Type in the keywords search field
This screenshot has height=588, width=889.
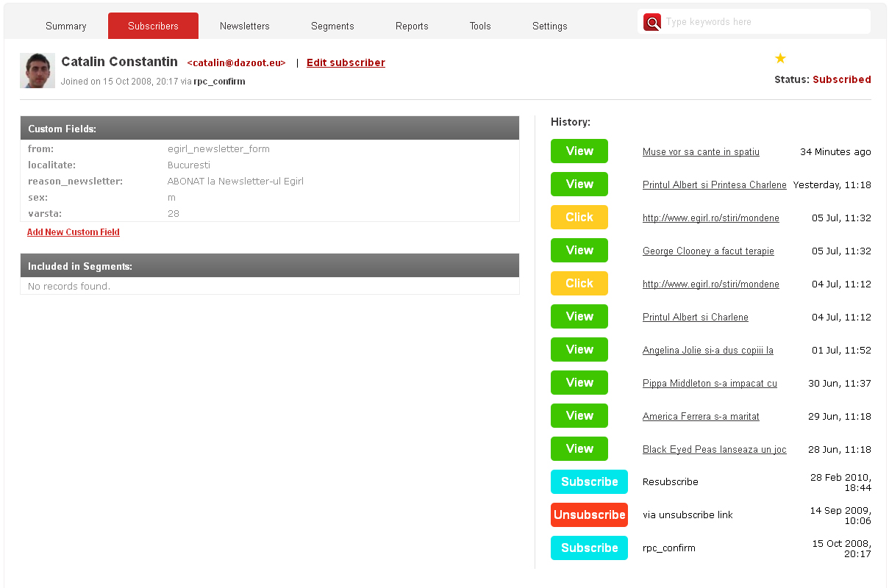[765, 22]
